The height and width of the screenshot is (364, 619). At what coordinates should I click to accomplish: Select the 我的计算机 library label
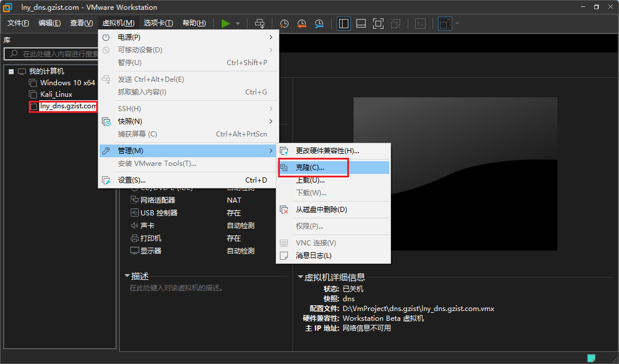[x=46, y=71]
